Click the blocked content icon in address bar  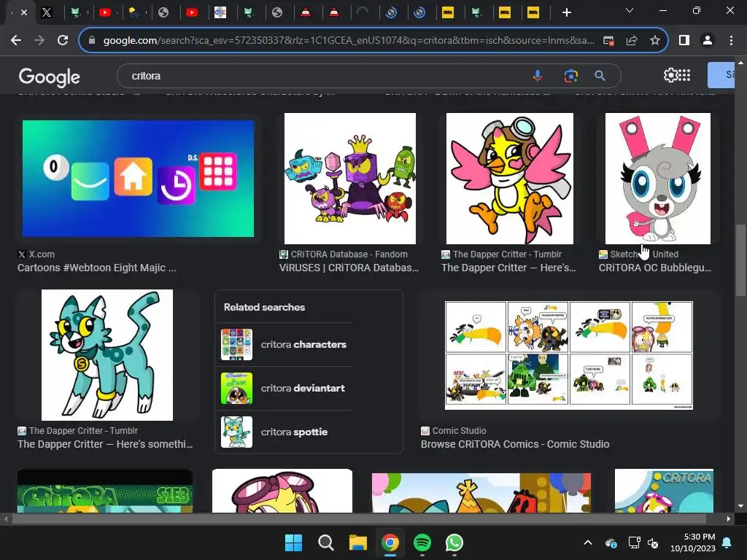click(x=608, y=41)
